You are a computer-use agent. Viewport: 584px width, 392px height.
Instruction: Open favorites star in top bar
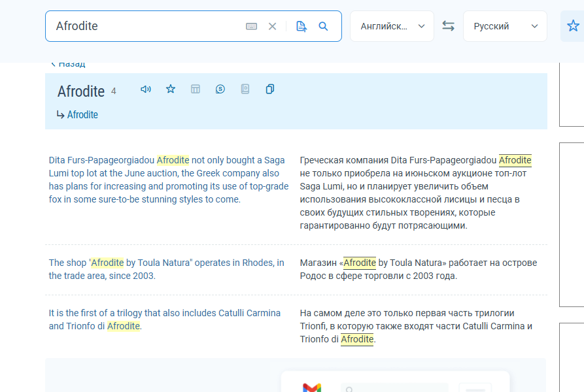pos(573,26)
